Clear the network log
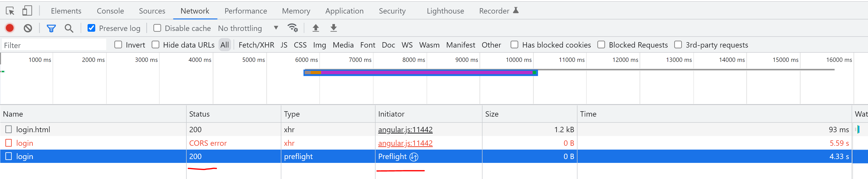Image resolution: width=868 pixels, height=179 pixels. coord(28,28)
